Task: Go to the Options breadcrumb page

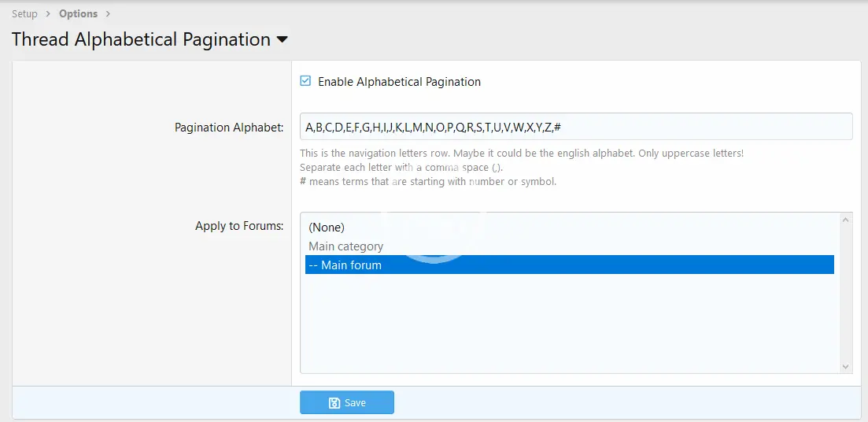Action: coord(78,13)
